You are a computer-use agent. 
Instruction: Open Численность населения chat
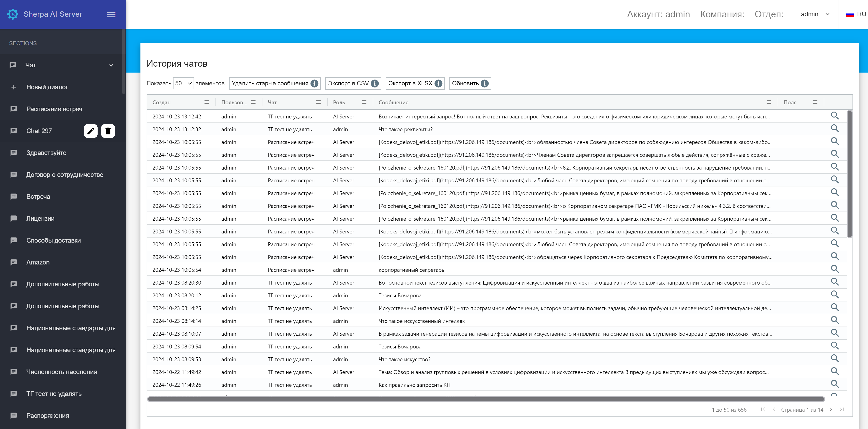pos(62,372)
